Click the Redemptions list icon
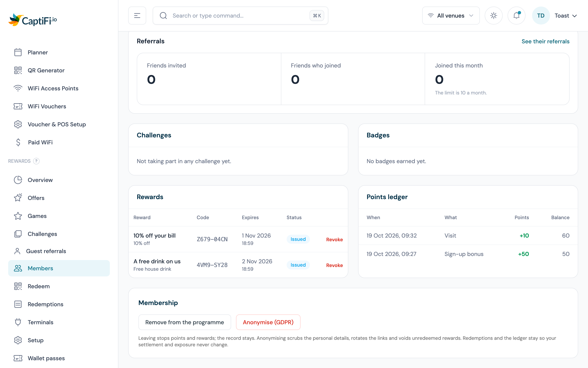Image resolution: width=588 pixels, height=368 pixels. (x=18, y=304)
